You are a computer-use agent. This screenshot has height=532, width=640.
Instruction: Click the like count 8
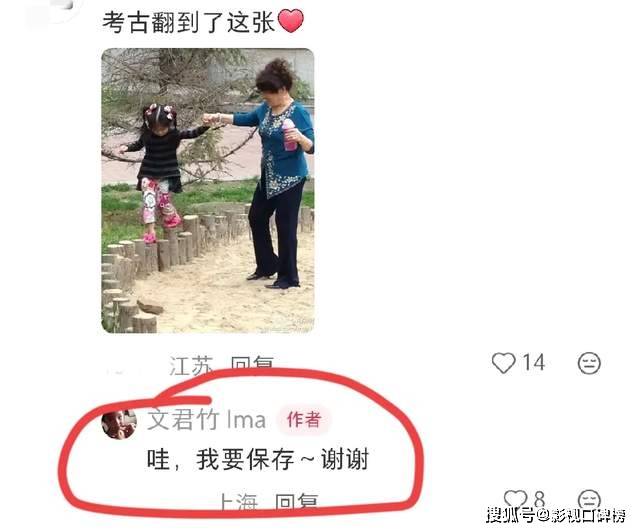click(x=540, y=499)
